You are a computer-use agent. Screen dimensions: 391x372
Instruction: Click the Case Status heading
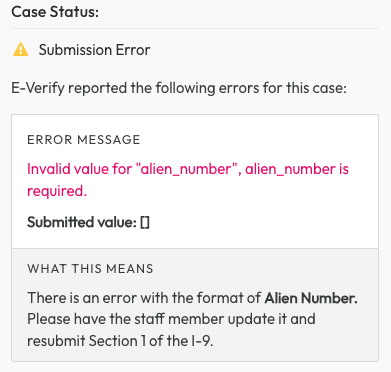click(55, 12)
